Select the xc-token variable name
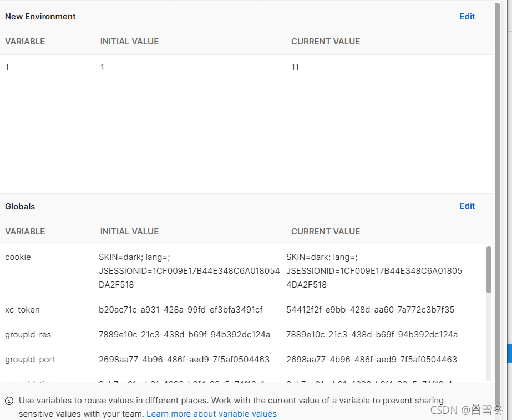This screenshot has height=420, width=512. point(22,309)
